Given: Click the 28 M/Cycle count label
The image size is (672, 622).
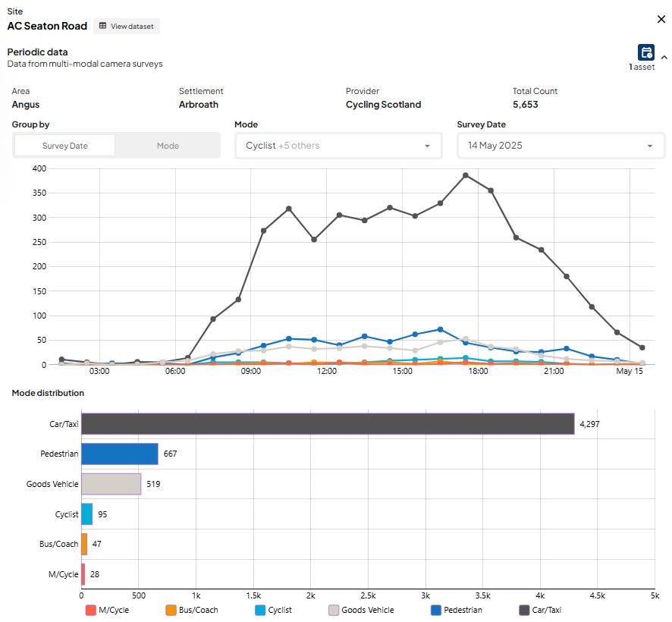Looking at the screenshot, I should (95, 574).
